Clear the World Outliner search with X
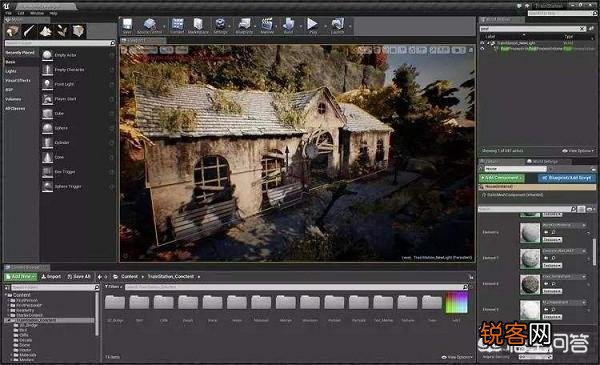The image size is (600, 365). click(582, 29)
